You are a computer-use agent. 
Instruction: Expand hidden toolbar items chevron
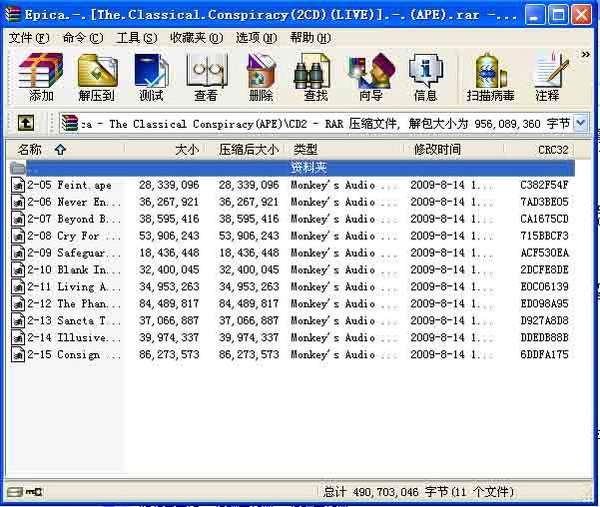point(585,55)
